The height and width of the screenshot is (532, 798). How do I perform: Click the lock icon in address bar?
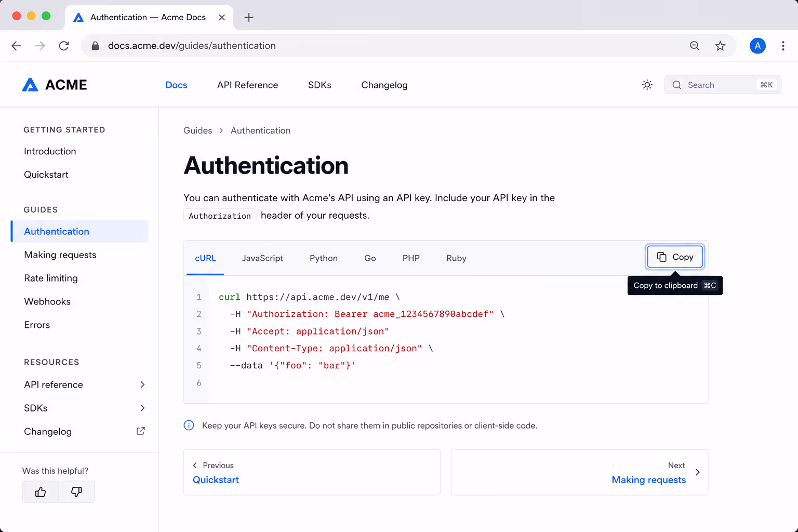tap(95, 46)
